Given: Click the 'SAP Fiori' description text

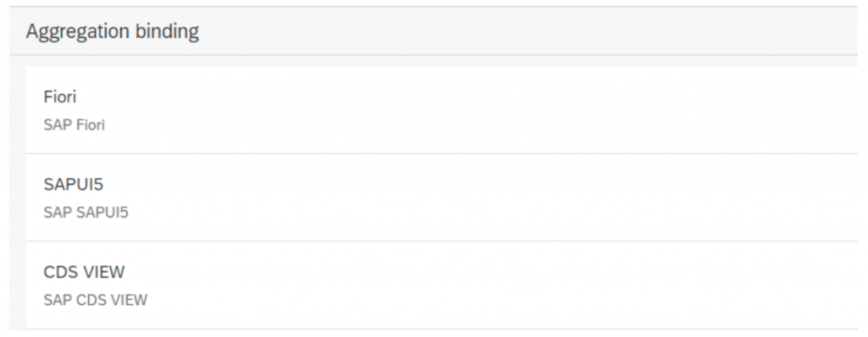Looking at the screenshot, I should 75,125.
